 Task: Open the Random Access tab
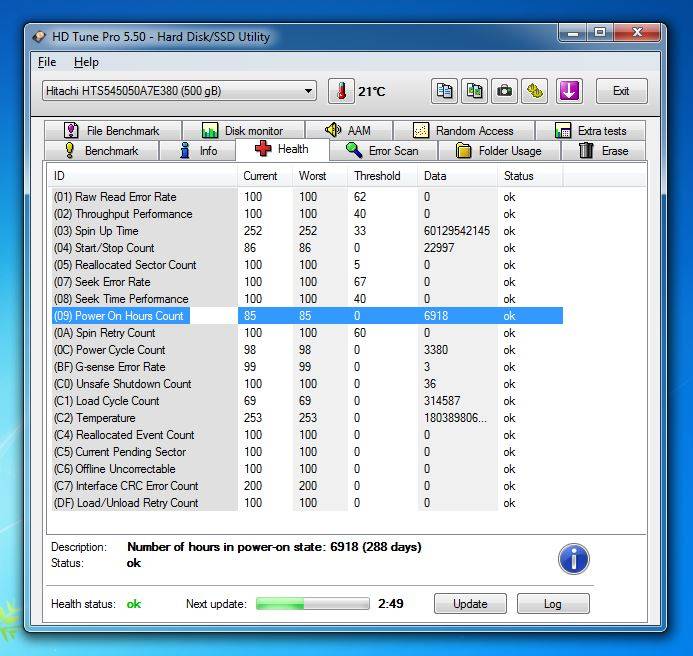[x=464, y=130]
